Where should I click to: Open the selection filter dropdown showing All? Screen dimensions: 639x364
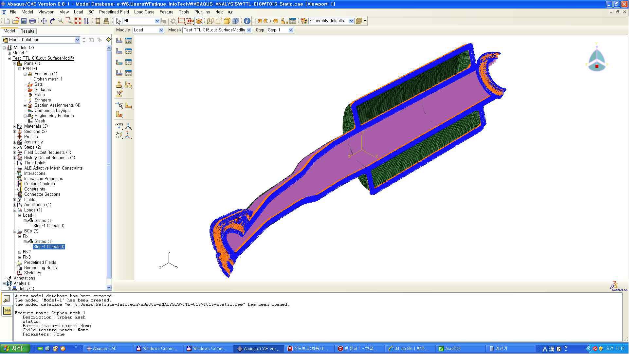[141, 21]
